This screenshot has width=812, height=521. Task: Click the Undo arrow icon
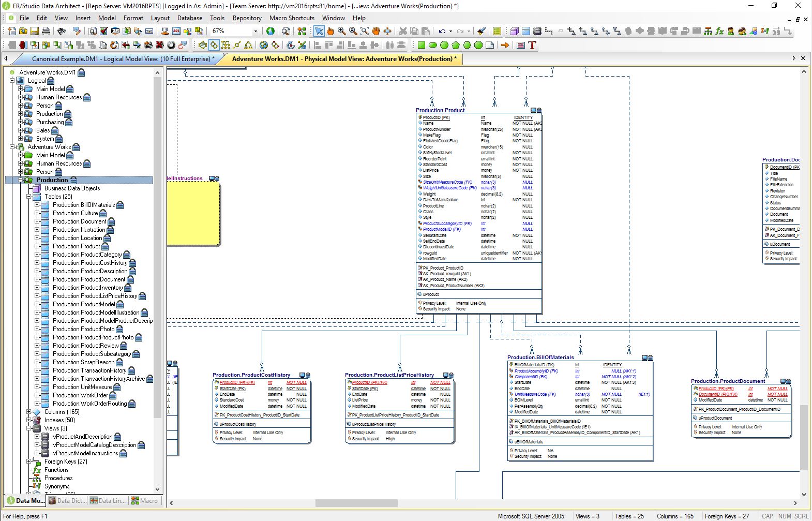click(x=442, y=32)
